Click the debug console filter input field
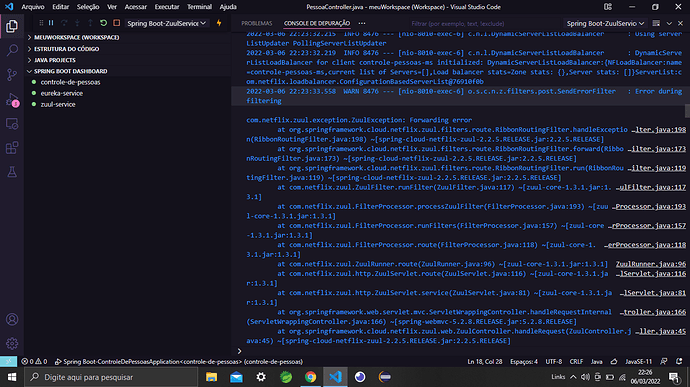The width and height of the screenshot is (690, 387). pyautogui.click(x=484, y=23)
